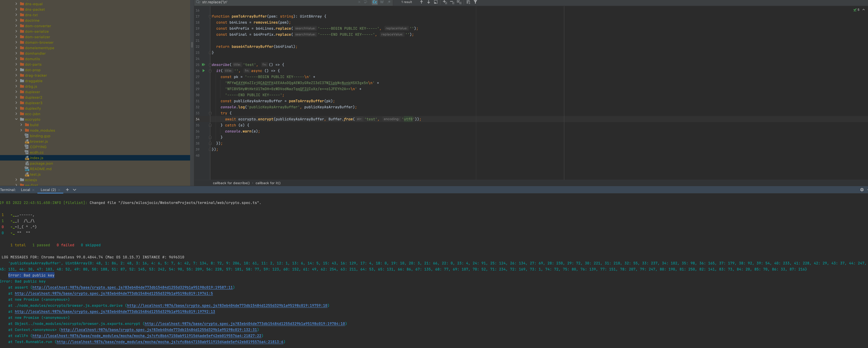Screen dimensions: 868x348
Task: Open assert stack trace link ending 19587:11
Action: (132, 287)
